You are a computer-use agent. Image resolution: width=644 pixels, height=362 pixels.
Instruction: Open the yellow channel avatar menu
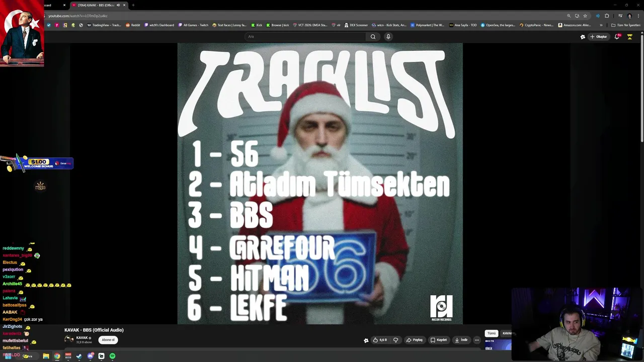click(629, 37)
